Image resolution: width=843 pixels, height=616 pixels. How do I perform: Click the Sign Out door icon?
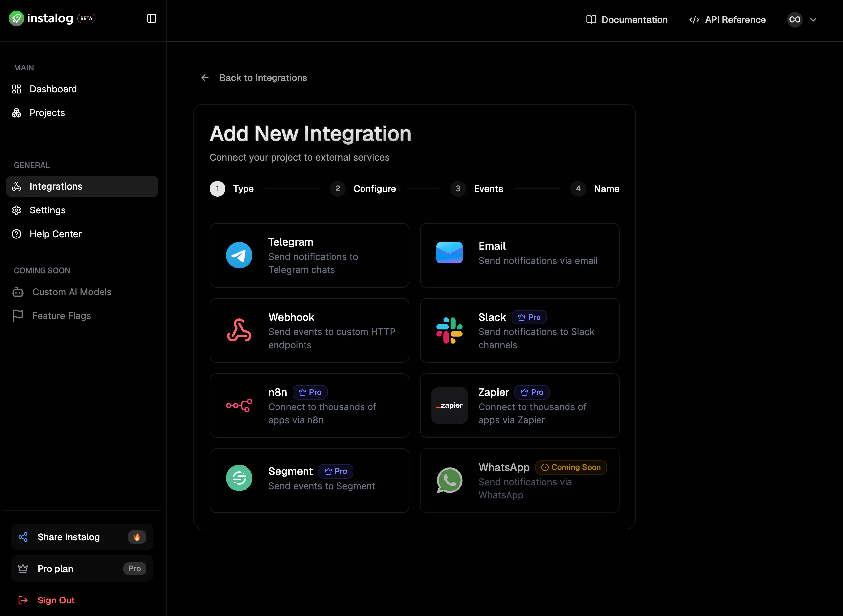23,600
